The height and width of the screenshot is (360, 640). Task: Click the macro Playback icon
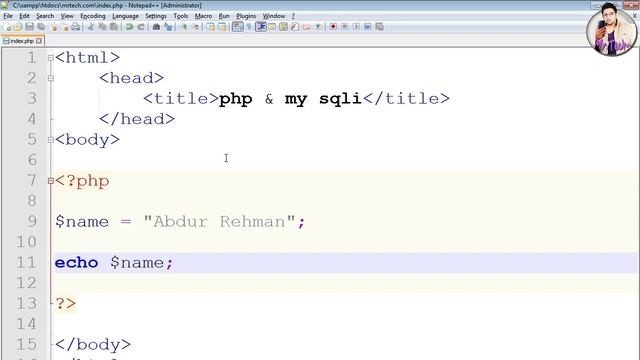pos(356,27)
